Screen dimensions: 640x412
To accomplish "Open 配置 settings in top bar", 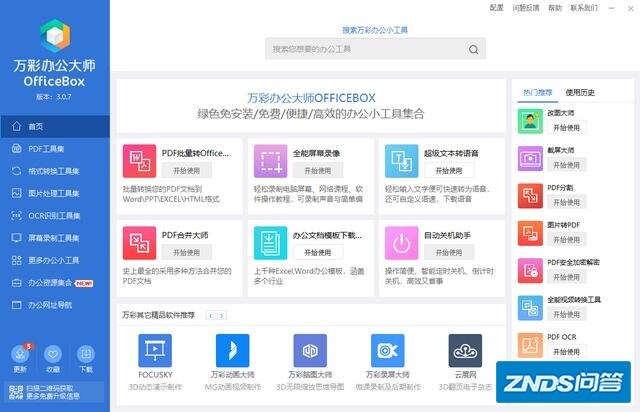I will 496,8.
